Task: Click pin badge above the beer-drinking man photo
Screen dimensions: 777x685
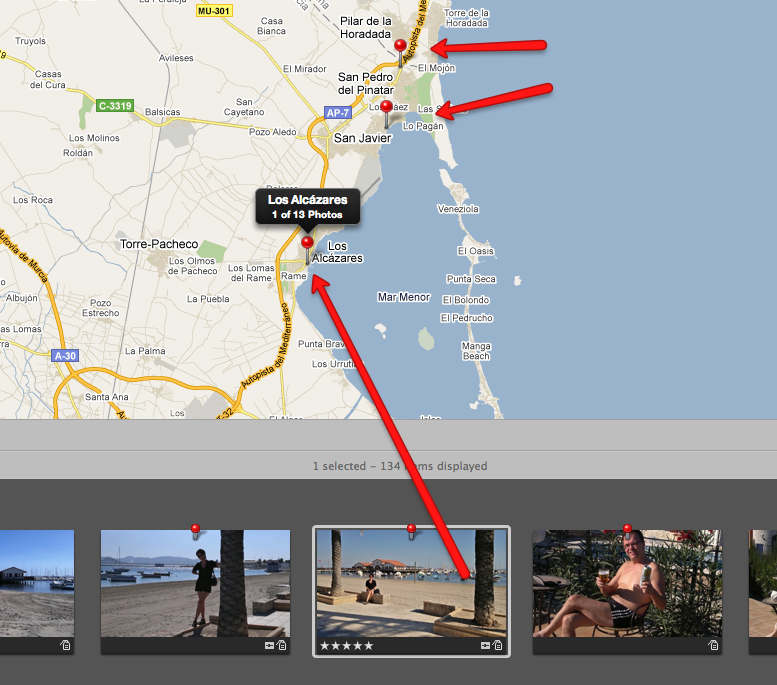Action: pyautogui.click(x=627, y=528)
